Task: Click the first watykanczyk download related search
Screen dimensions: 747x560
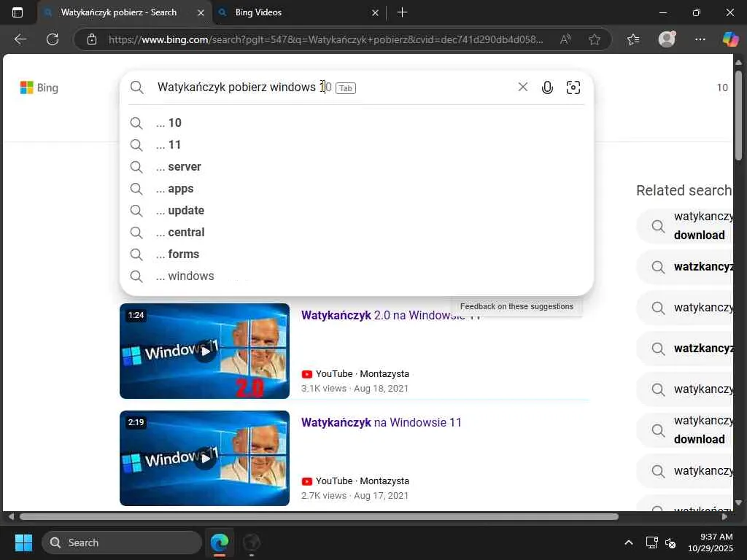Action: (x=686, y=226)
